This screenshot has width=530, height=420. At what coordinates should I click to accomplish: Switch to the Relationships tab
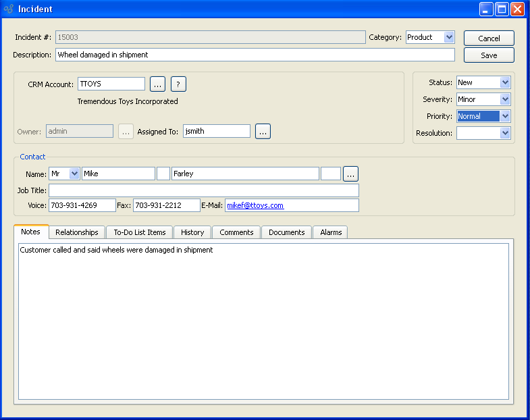tap(77, 232)
